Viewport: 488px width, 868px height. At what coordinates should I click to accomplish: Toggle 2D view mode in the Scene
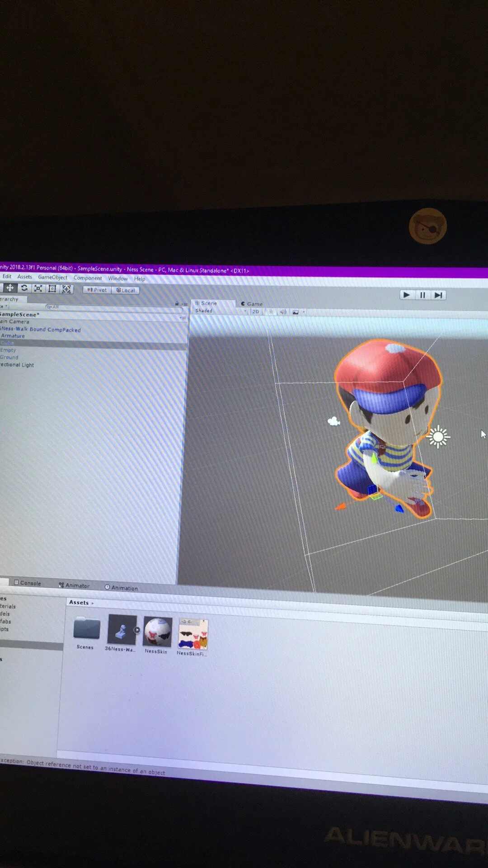tap(255, 311)
